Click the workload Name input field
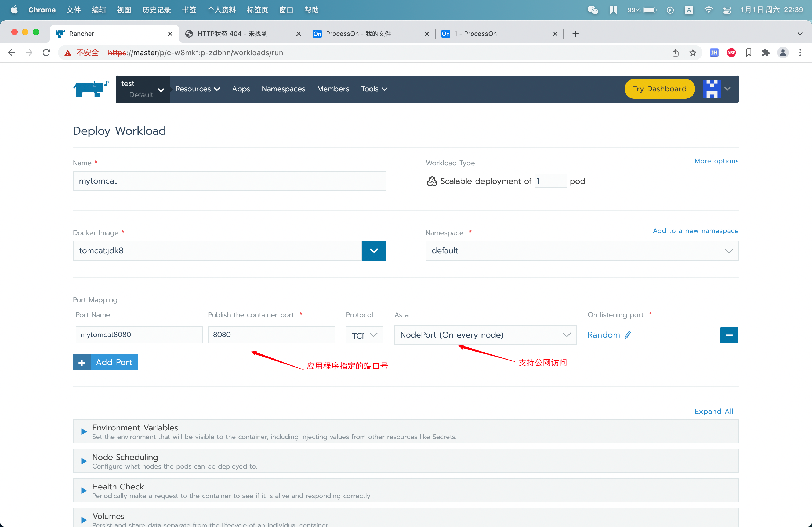The height and width of the screenshot is (527, 812). tap(229, 181)
